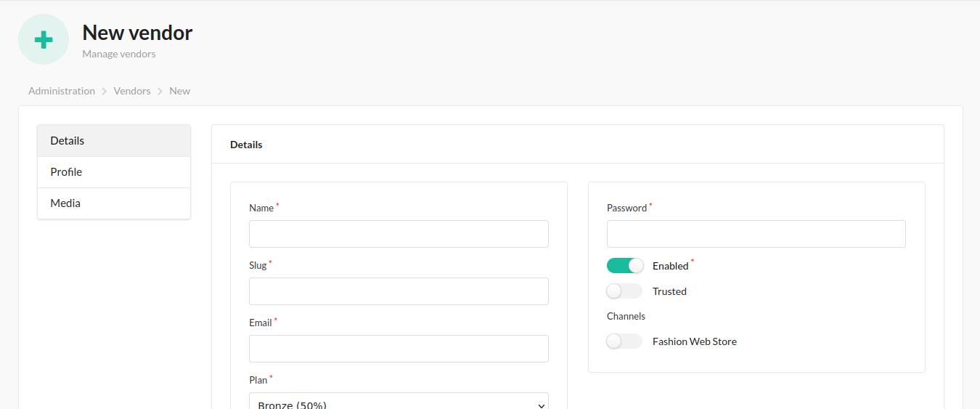Switch to the Profile tab

point(114,172)
